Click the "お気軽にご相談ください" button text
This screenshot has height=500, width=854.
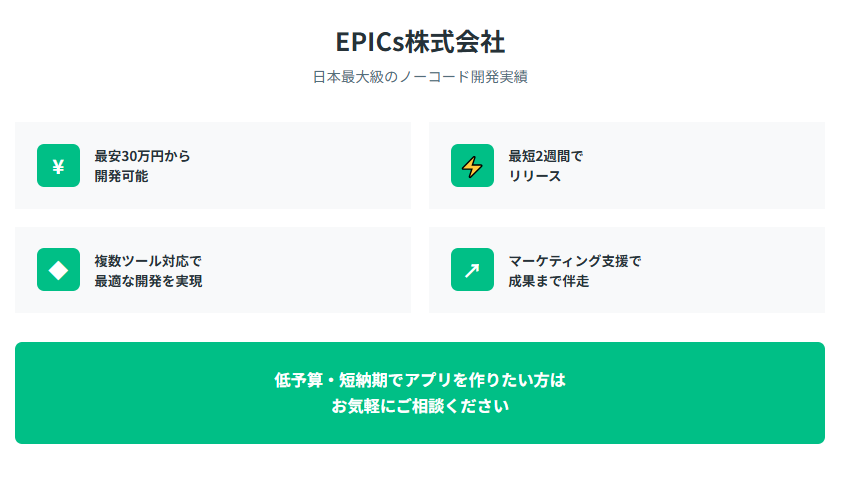pyautogui.click(x=420, y=407)
